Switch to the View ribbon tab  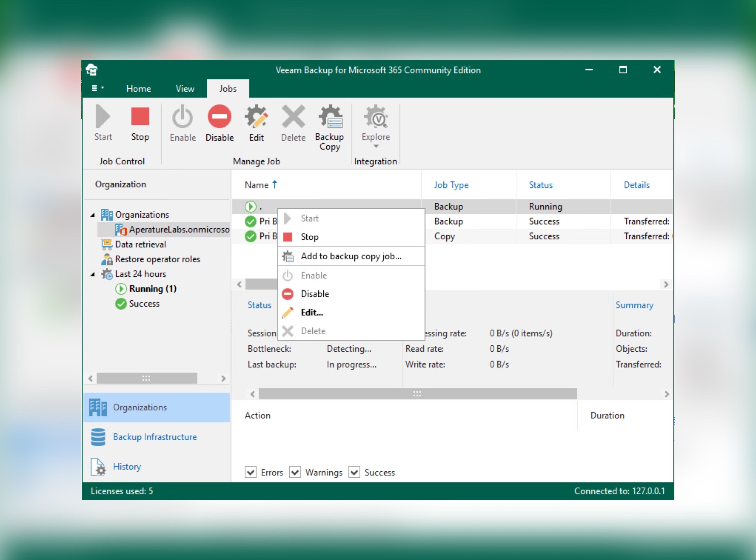click(x=185, y=89)
